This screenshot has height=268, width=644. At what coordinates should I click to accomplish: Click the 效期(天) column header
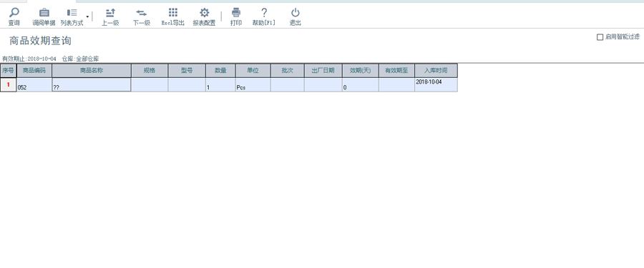click(x=360, y=71)
